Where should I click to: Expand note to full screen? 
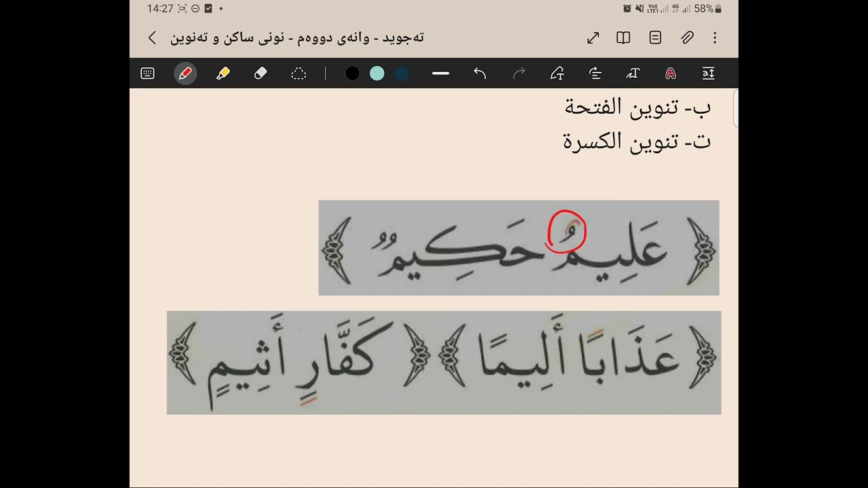coord(593,38)
